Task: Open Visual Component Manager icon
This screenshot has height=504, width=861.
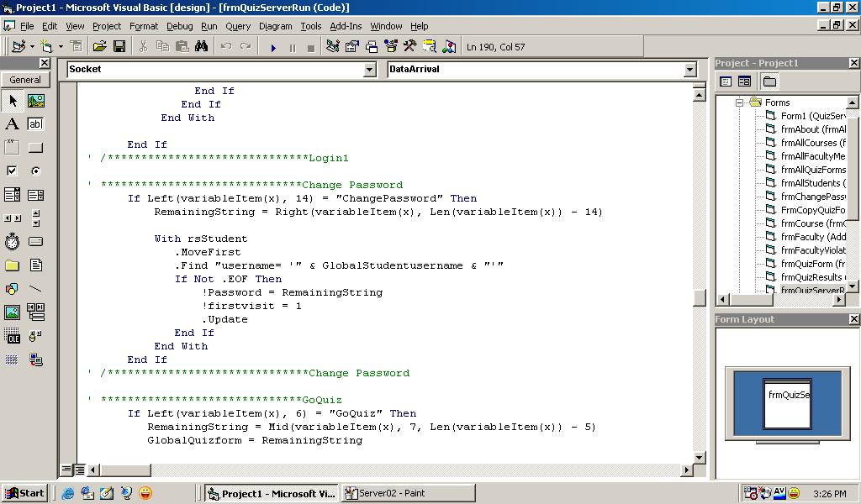Action: tap(449, 46)
